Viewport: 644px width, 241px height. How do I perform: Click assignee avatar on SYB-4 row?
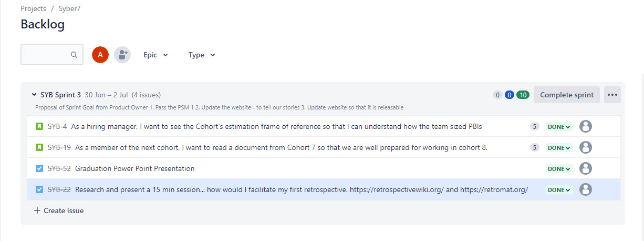(x=586, y=126)
